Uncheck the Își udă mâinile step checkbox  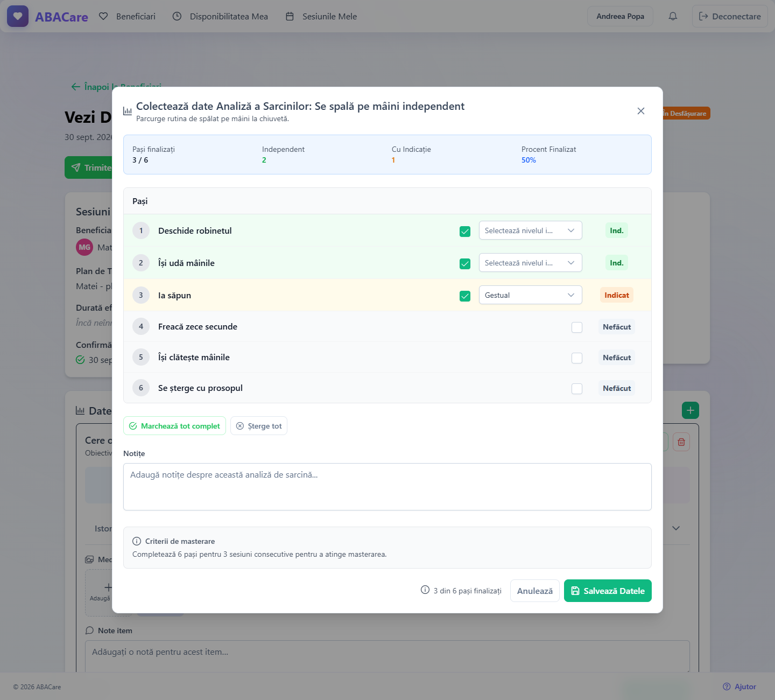tap(465, 264)
